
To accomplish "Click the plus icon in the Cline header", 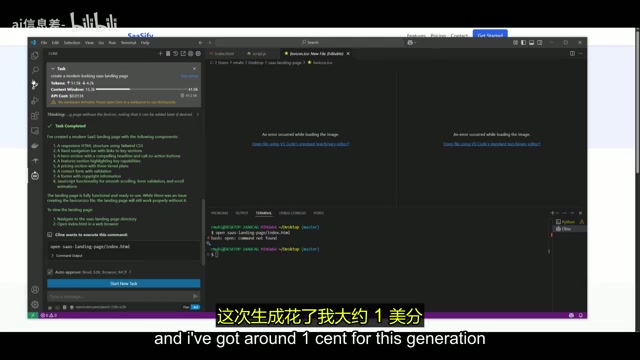I will pyautogui.click(x=160, y=53).
